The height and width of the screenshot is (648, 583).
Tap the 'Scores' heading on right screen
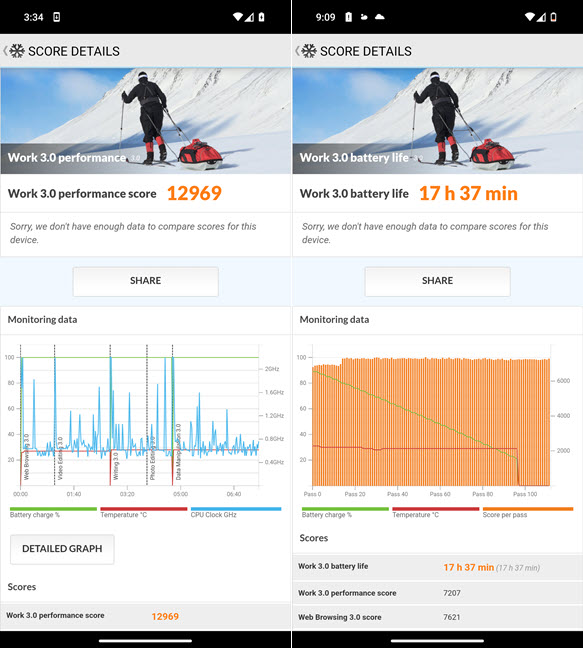[314, 538]
